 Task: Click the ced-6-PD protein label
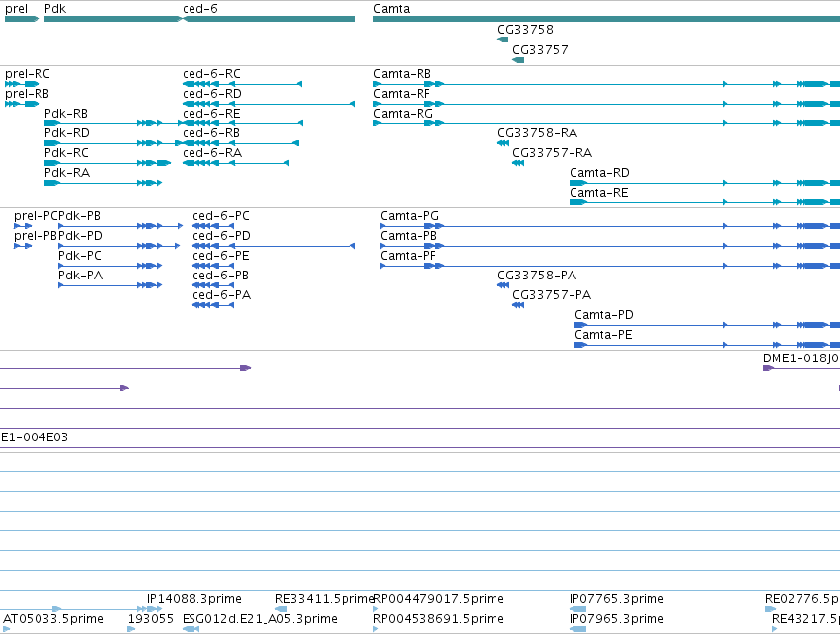point(221,236)
